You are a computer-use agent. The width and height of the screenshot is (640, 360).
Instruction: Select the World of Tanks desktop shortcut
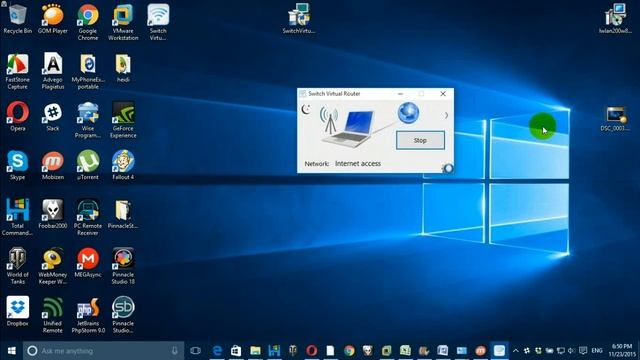coord(18,266)
